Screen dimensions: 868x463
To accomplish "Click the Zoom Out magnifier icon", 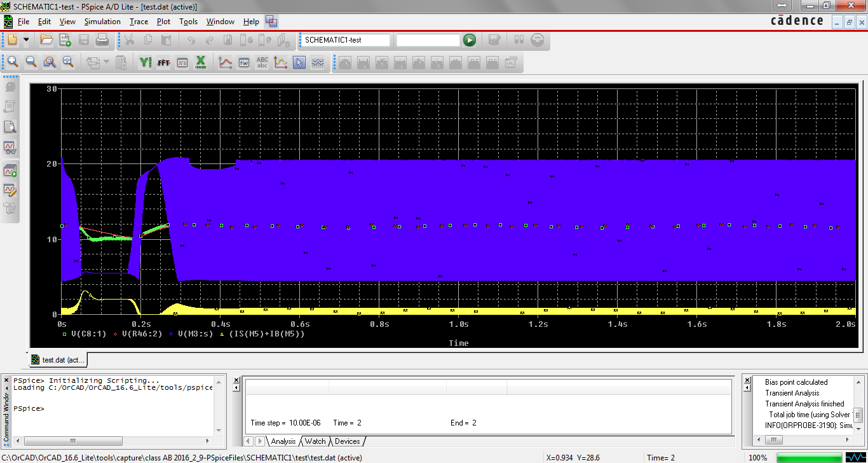I will 31,62.
